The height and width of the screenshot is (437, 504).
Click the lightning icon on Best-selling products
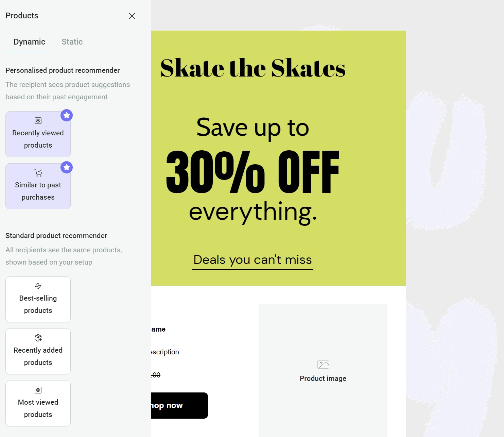pyautogui.click(x=38, y=286)
